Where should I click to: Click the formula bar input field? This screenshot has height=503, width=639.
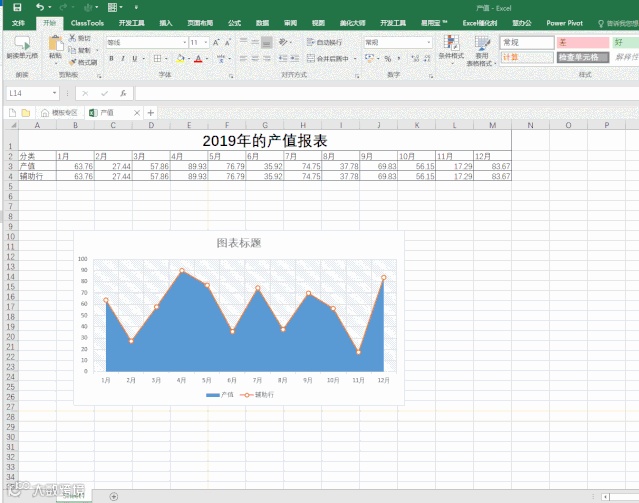click(x=387, y=93)
